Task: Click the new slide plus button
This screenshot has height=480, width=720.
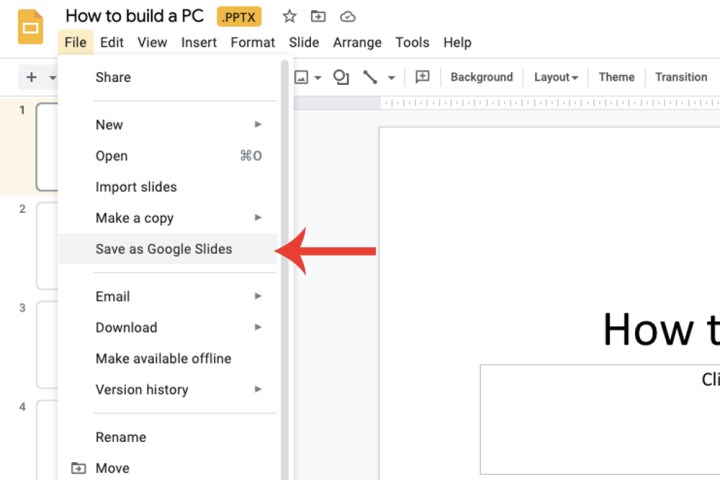Action: pos(31,77)
